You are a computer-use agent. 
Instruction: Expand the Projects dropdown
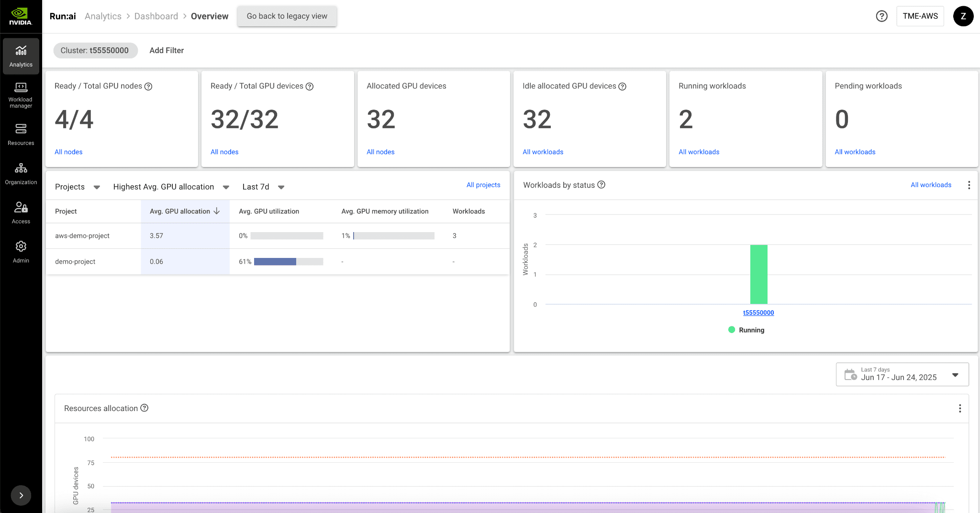(78, 187)
